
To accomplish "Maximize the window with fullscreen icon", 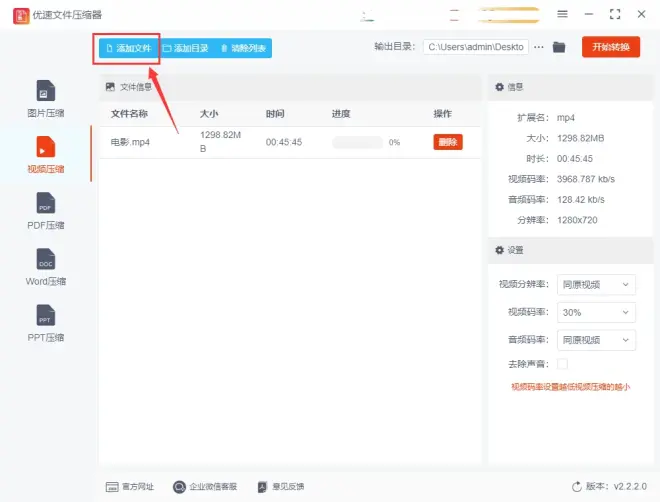I will coord(615,14).
